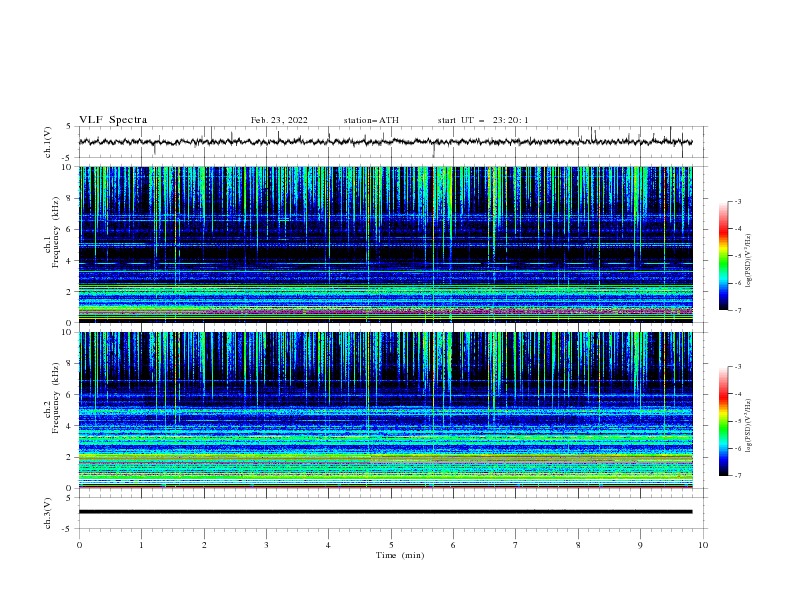Click the time axis tick "1"

coord(141,545)
